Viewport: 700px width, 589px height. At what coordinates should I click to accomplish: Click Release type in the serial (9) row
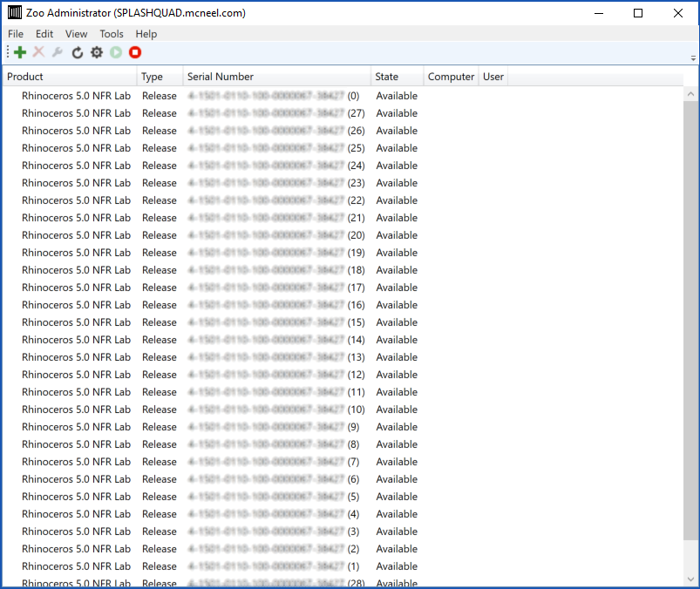pos(160,427)
